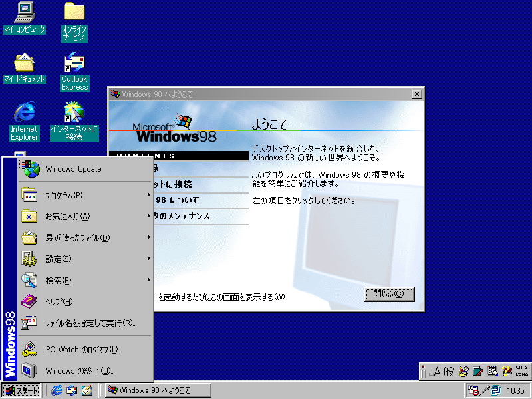This screenshot has height=399, width=532.
Task: Click the IME toolbar grip handle
Action: 423,372
